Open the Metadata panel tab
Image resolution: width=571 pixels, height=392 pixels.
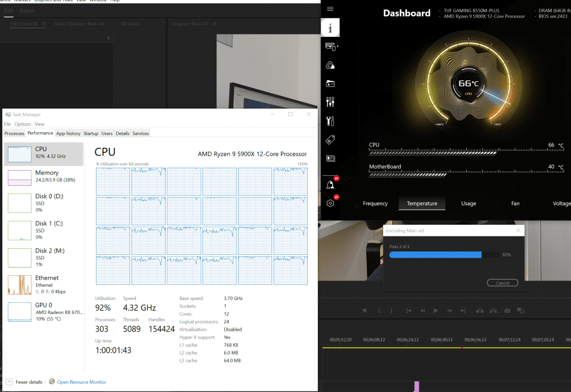130,24
